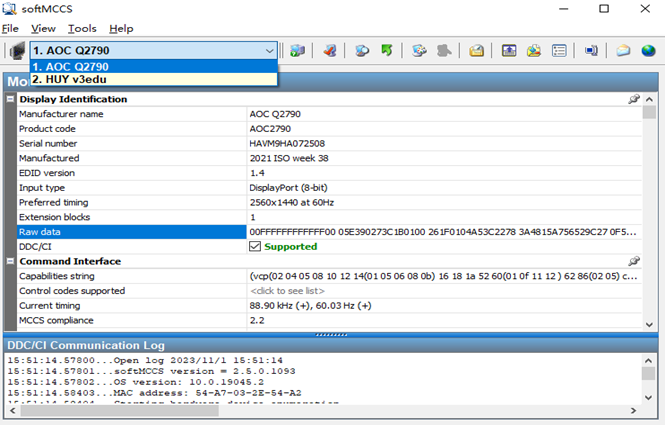Click the green curved arrow toolbar icon
This screenshot has height=425, width=665.
pyautogui.click(x=387, y=51)
